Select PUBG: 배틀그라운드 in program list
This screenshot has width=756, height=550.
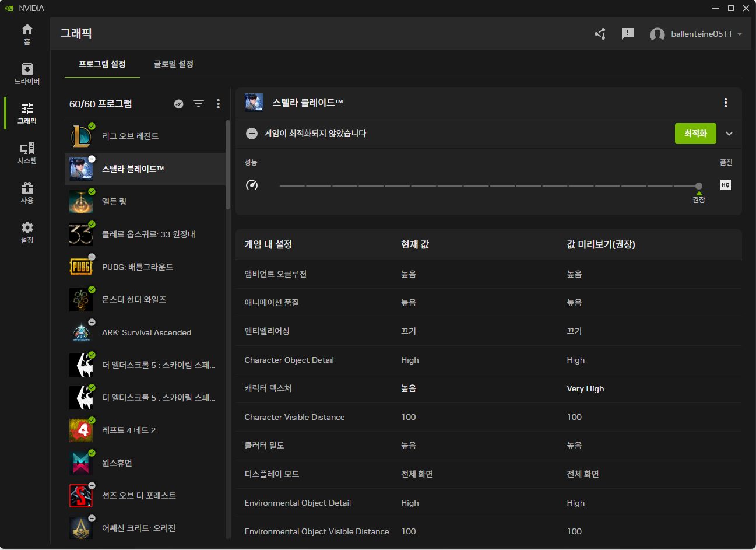[145, 267]
